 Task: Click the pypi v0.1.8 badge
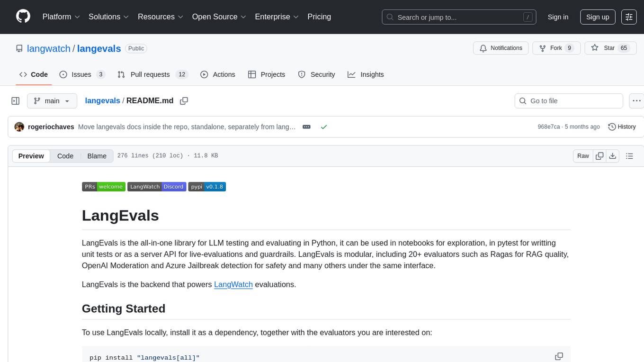[207, 187]
